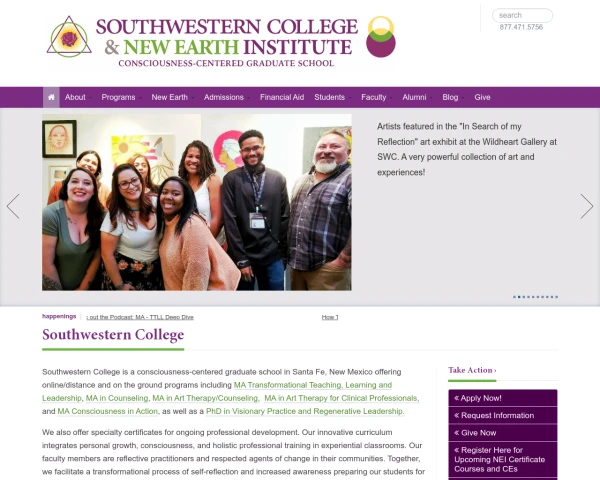Viewport: 600px width, 480px height.
Task: Click the search input field
Action: (522, 15)
